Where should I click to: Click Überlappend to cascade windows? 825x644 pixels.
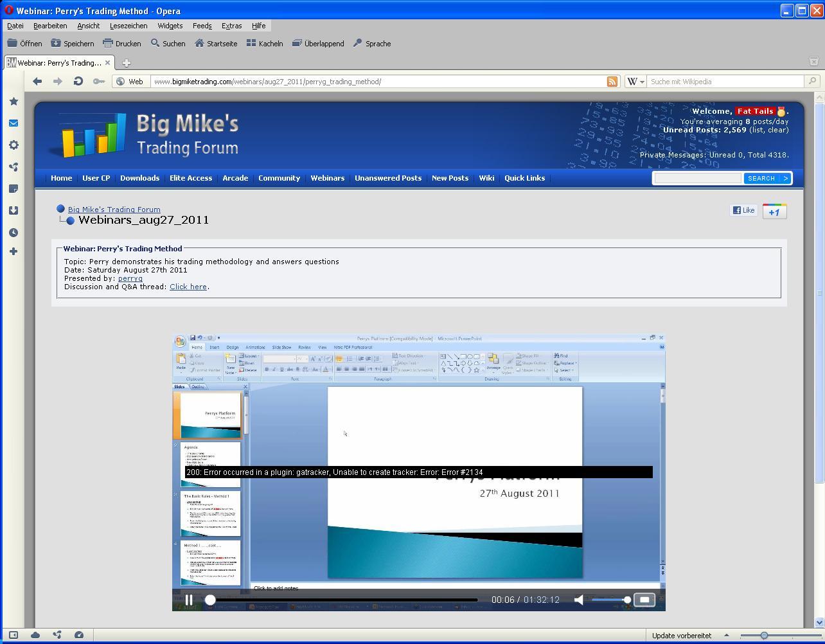click(x=318, y=44)
